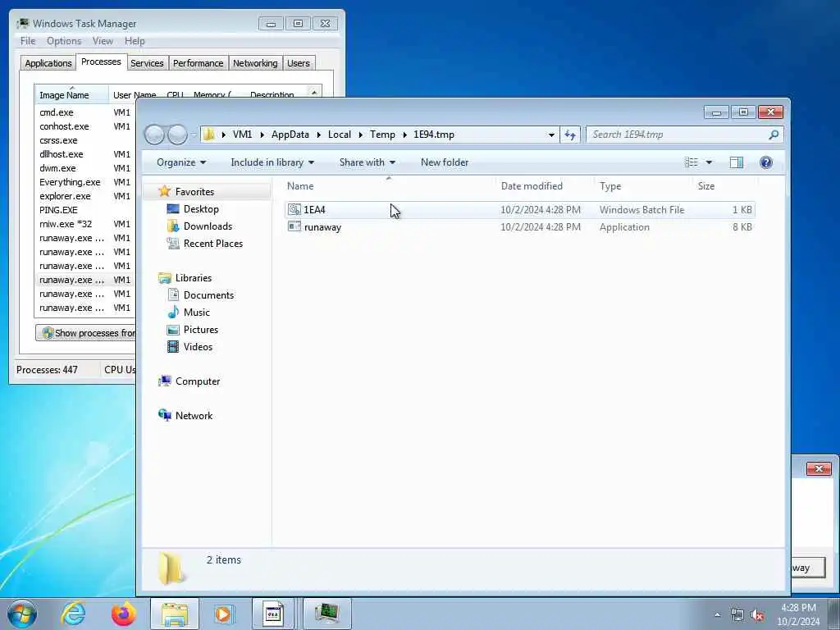Open the Organize dropdown

pos(181,162)
